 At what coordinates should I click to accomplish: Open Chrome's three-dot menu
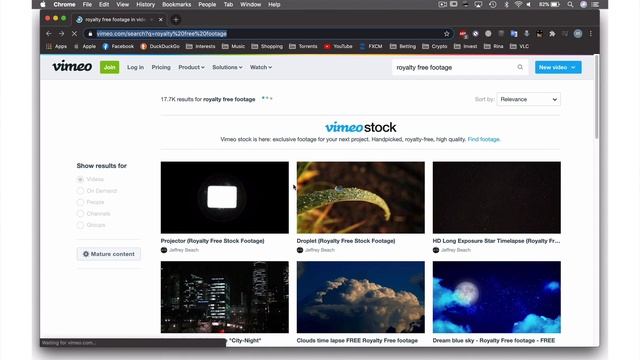click(x=591, y=34)
